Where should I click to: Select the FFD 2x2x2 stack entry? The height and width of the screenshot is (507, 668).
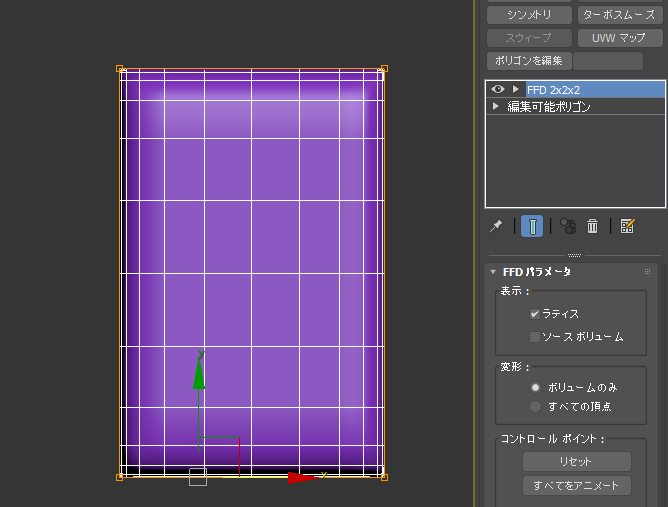click(x=595, y=90)
